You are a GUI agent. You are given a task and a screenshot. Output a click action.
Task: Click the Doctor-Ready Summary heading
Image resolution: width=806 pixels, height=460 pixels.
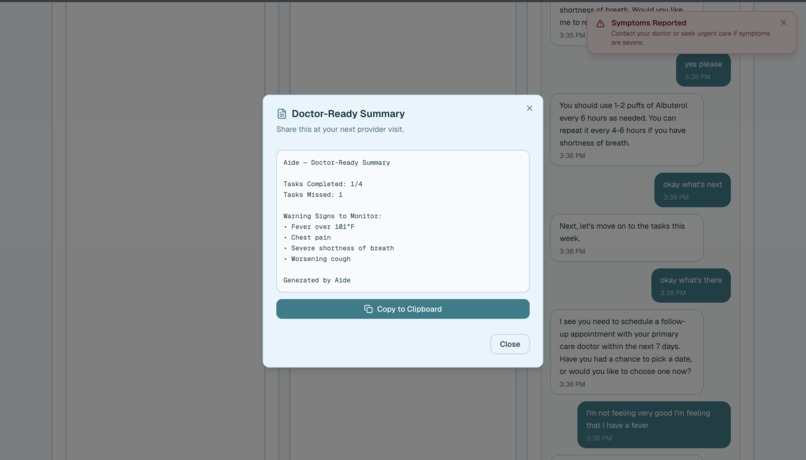pyautogui.click(x=348, y=114)
